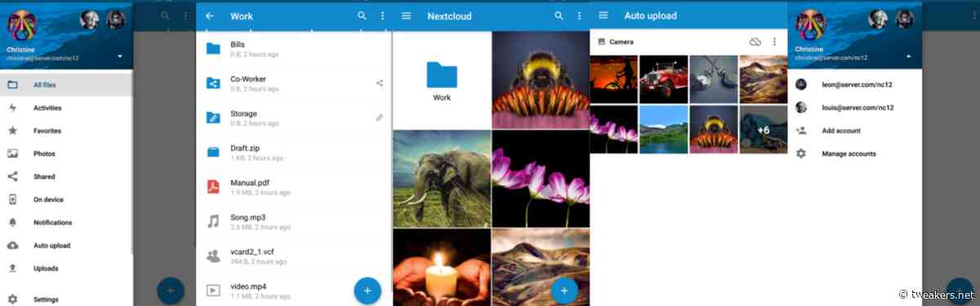Open the Camera folder options menu

pyautogui.click(x=774, y=42)
